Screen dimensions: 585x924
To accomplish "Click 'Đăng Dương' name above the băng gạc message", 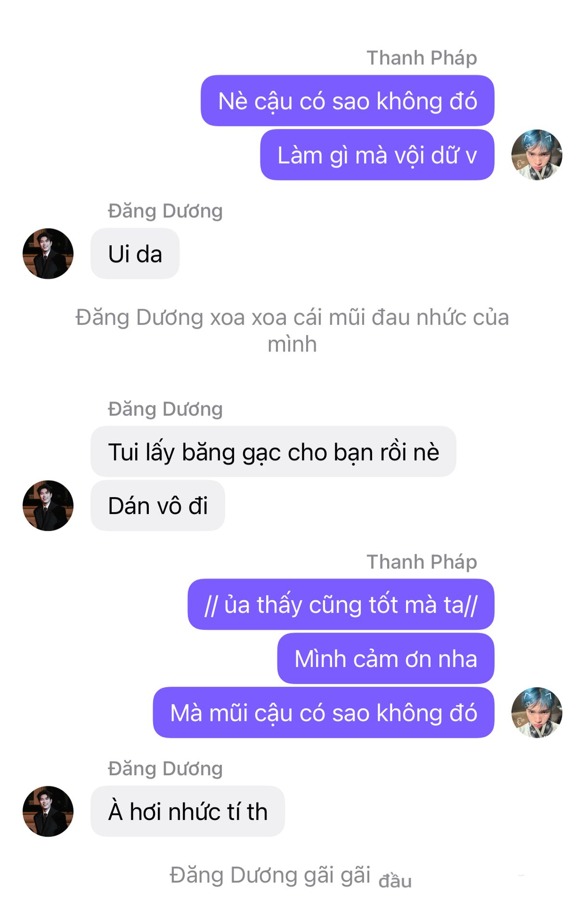I will click(165, 409).
